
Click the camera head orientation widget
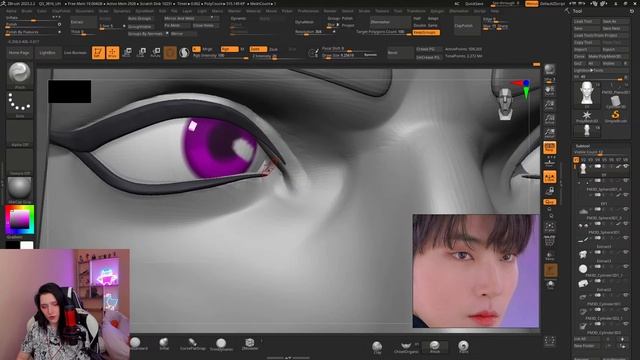click(x=505, y=104)
